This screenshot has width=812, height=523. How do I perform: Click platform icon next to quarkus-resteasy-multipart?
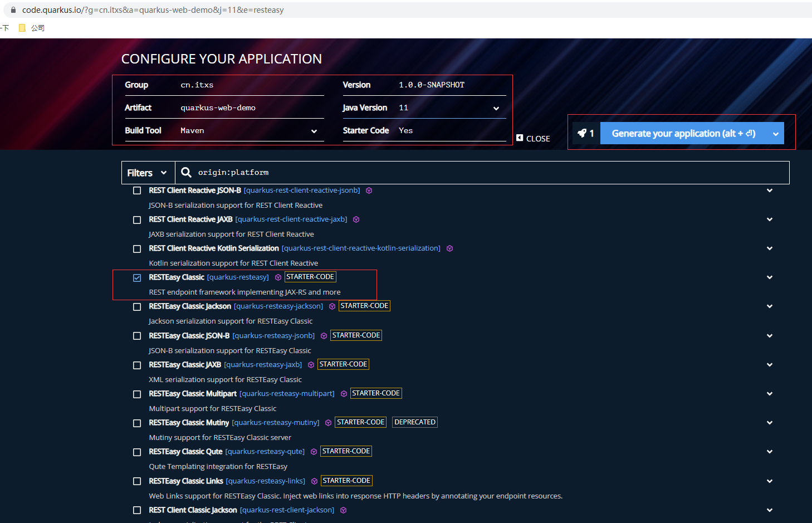344,394
